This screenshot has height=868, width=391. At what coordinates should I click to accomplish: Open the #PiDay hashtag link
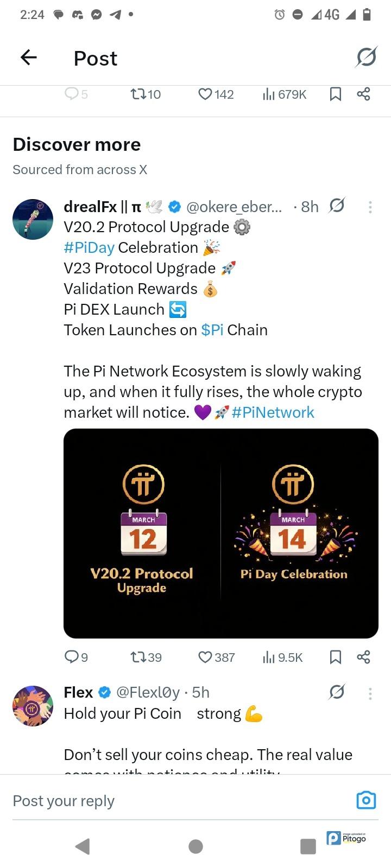(x=89, y=247)
